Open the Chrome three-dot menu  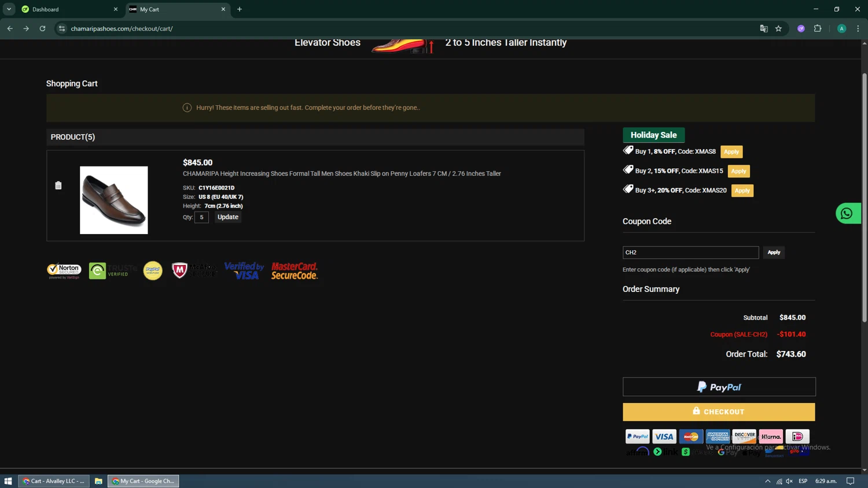[858, 28]
